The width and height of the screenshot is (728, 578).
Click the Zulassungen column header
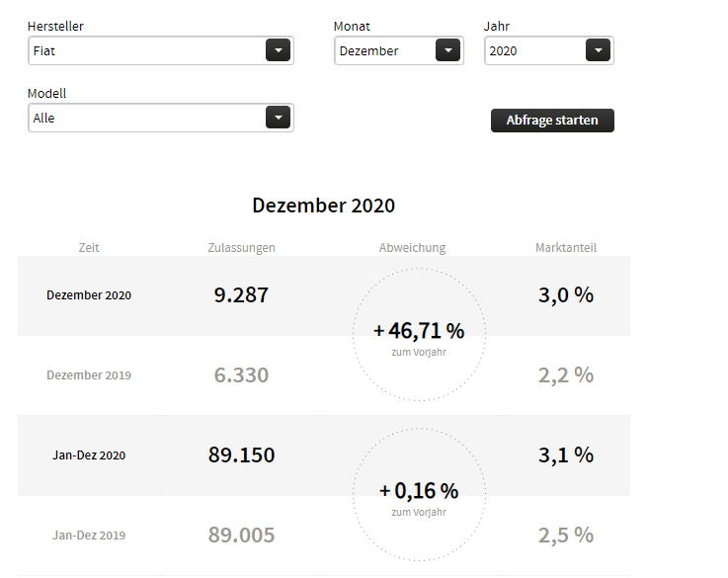pyautogui.click(x=242, y=248)
